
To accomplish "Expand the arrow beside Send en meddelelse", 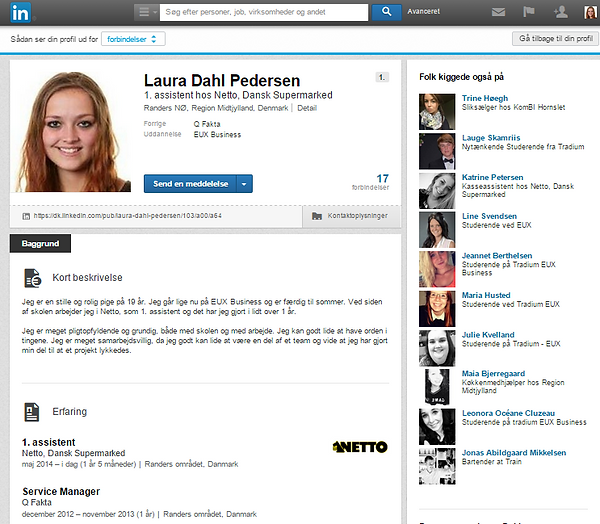I will 245,184.
